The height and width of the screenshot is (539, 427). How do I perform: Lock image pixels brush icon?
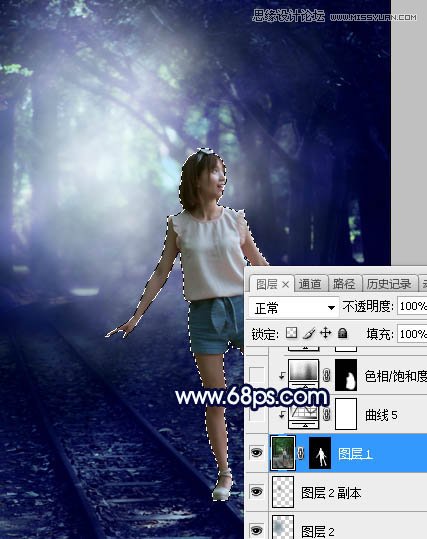point(308,333)
